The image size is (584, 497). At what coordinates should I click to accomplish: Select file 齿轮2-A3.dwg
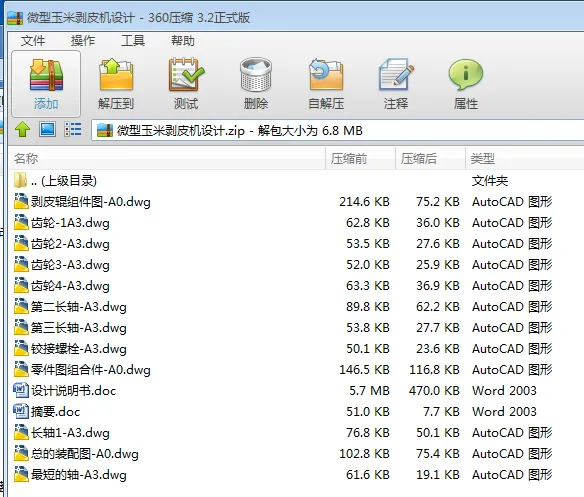296,244
